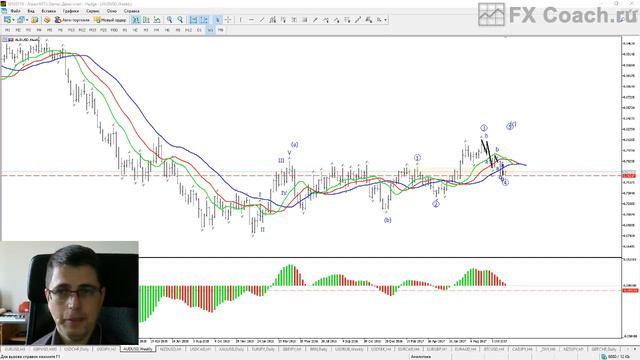Click the (a) wave label on chart
640x360 pixels.
tap(294, 144)
